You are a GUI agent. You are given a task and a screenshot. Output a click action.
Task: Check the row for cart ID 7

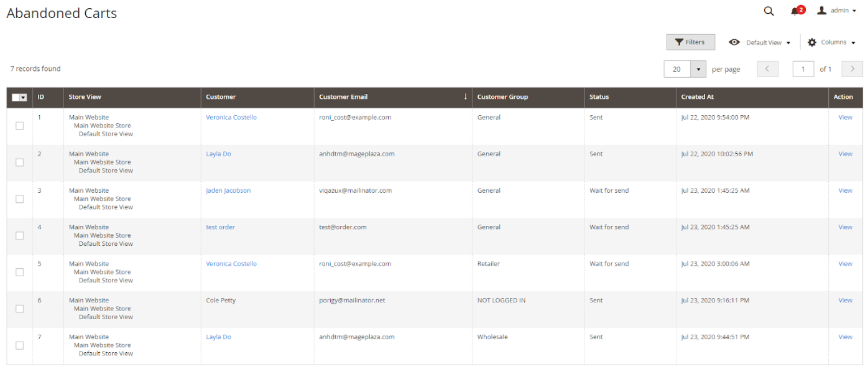[20, 345]
